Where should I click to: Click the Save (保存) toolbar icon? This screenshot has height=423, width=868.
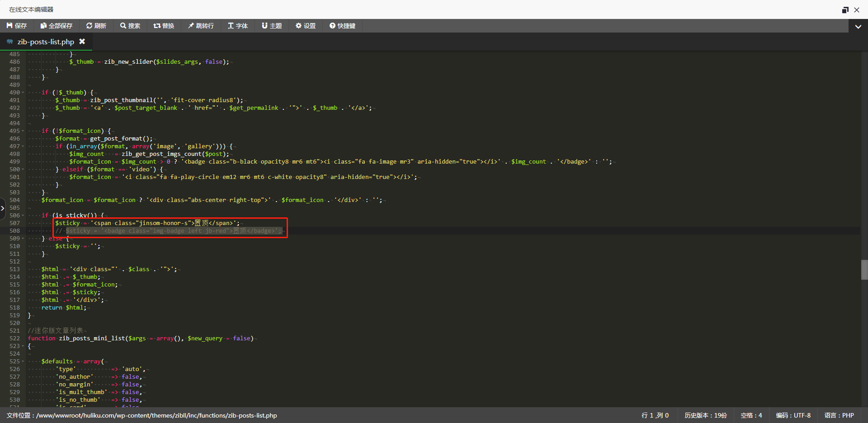click(17, 26)
